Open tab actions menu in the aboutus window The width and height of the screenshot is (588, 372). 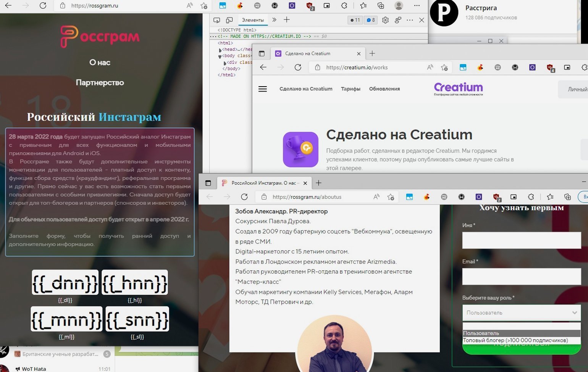pyautogui.click(x=208, y=183)
